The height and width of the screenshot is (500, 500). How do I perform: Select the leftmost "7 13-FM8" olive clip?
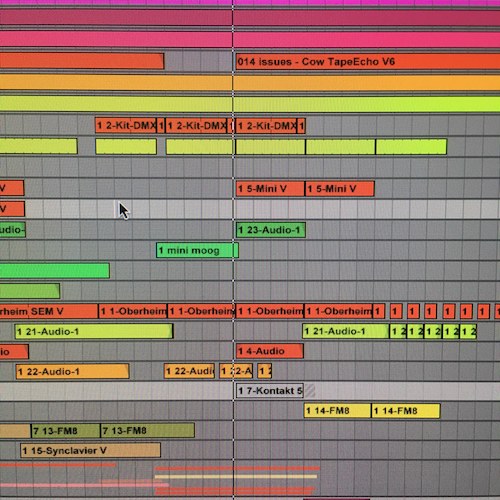coord(66,431)
